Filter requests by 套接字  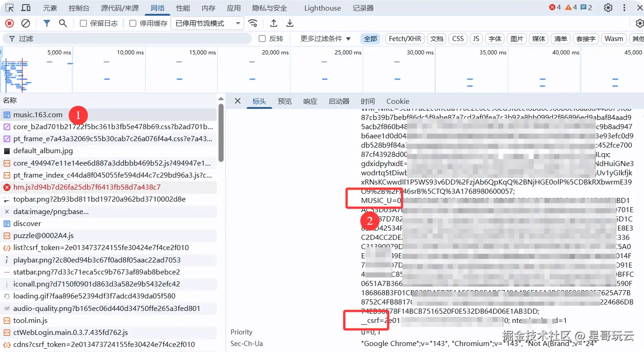tap(586, 39)
